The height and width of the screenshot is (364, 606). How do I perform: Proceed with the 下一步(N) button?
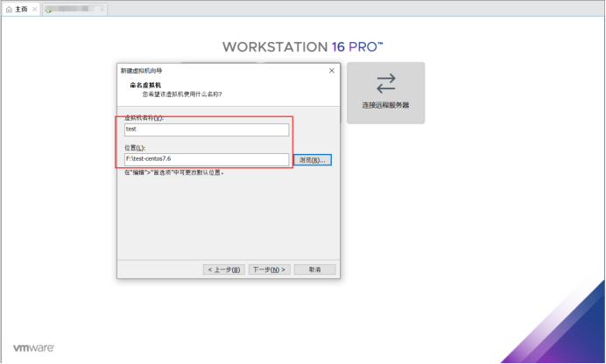tap(269, 269)
